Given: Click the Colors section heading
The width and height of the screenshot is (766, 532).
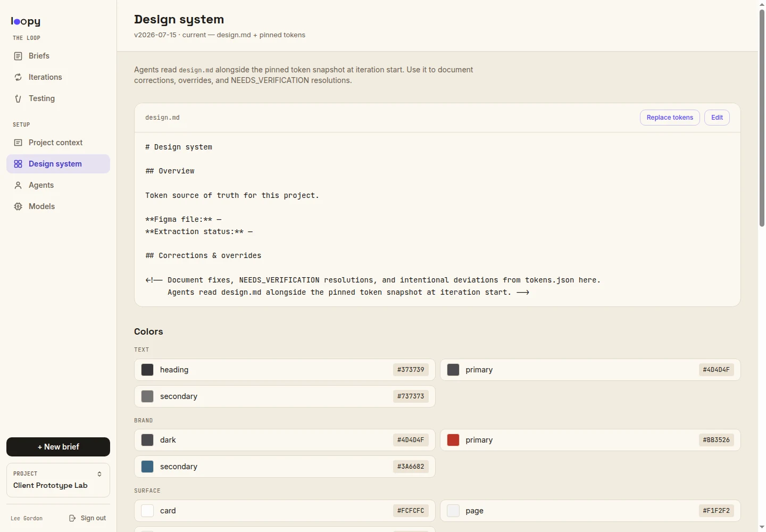Looking at the screenshot, I should click(148, 331).
